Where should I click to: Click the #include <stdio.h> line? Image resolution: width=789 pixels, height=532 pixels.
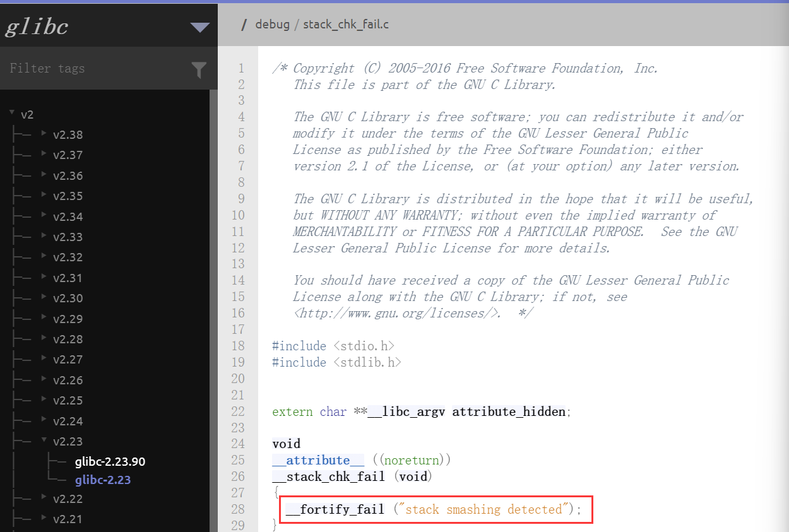[x=333, y=346]
